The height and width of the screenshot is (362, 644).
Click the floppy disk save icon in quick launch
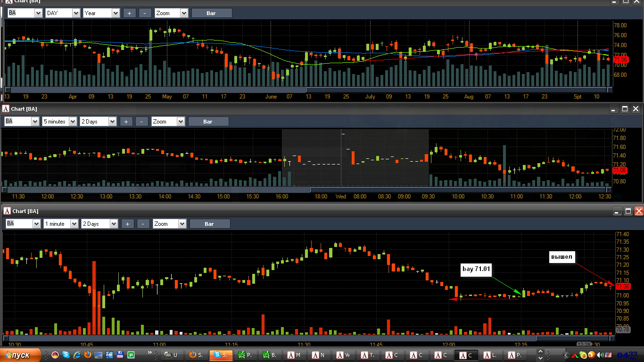tap(120, 354)
